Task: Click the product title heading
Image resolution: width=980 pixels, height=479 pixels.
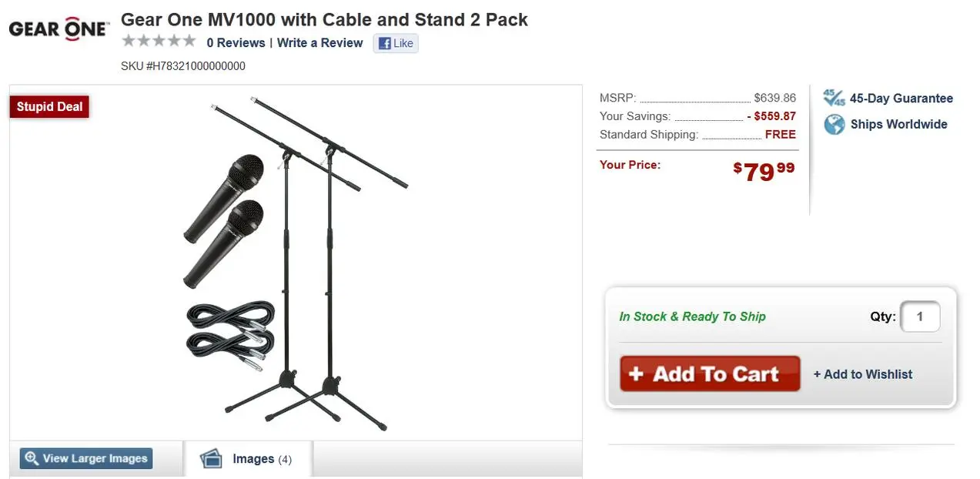Action: pos(324,19)
